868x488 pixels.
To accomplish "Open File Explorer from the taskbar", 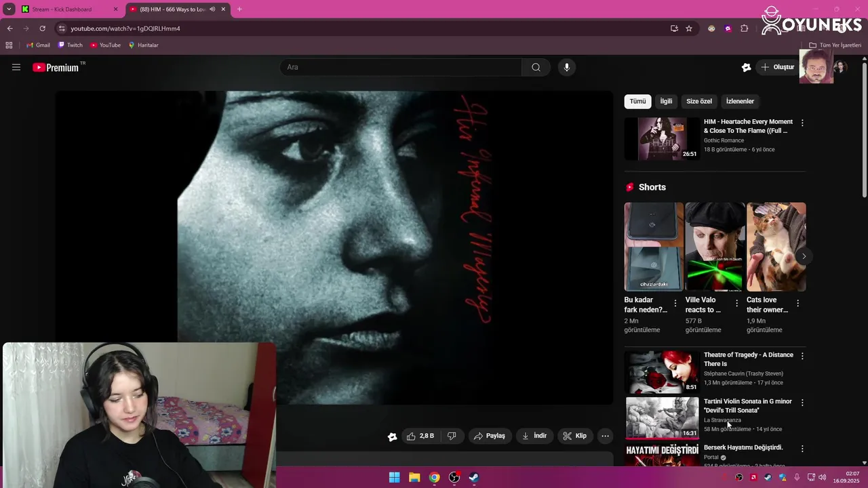I will pos(414,477).
